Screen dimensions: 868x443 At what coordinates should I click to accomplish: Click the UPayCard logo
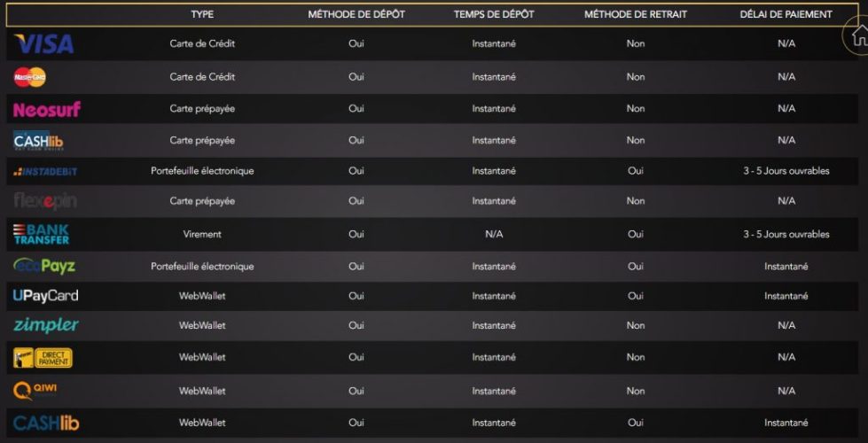pyautogui.click(x=45, y=296)
